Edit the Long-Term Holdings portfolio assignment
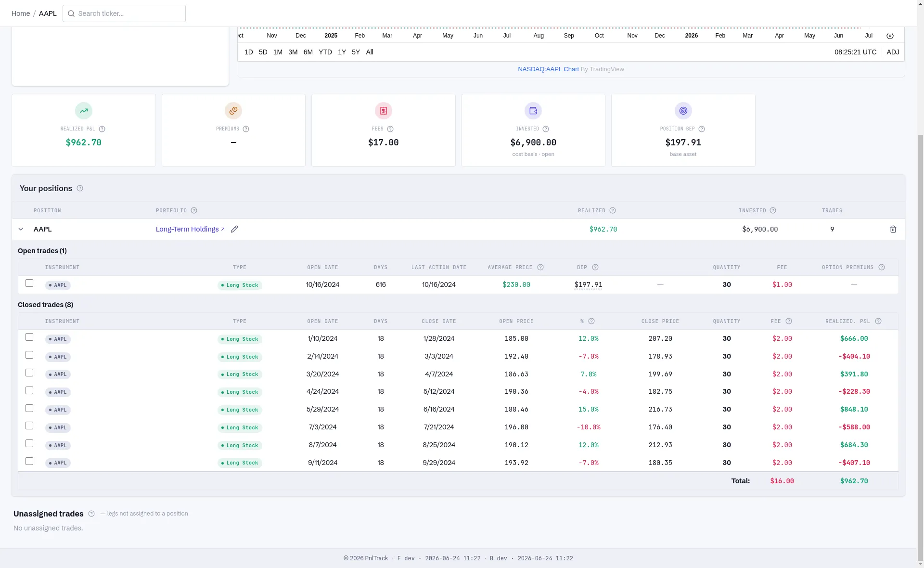924x568 pixels. [x=234, y=229]
